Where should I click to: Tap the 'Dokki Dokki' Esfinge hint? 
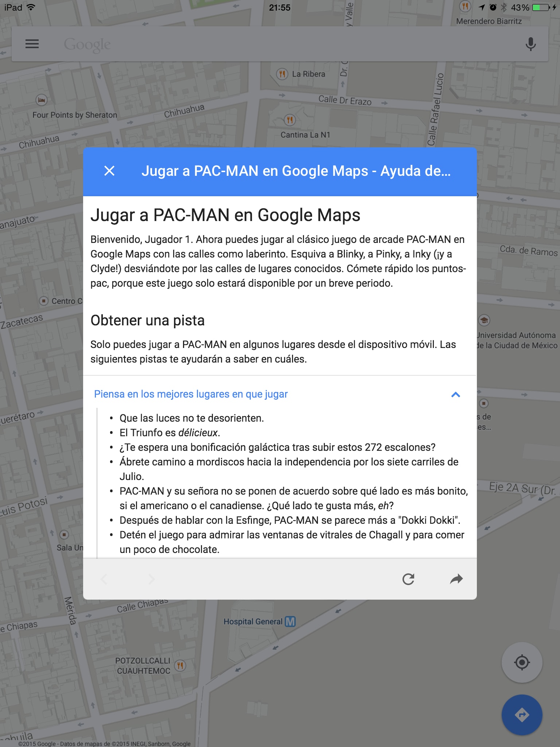290,520
